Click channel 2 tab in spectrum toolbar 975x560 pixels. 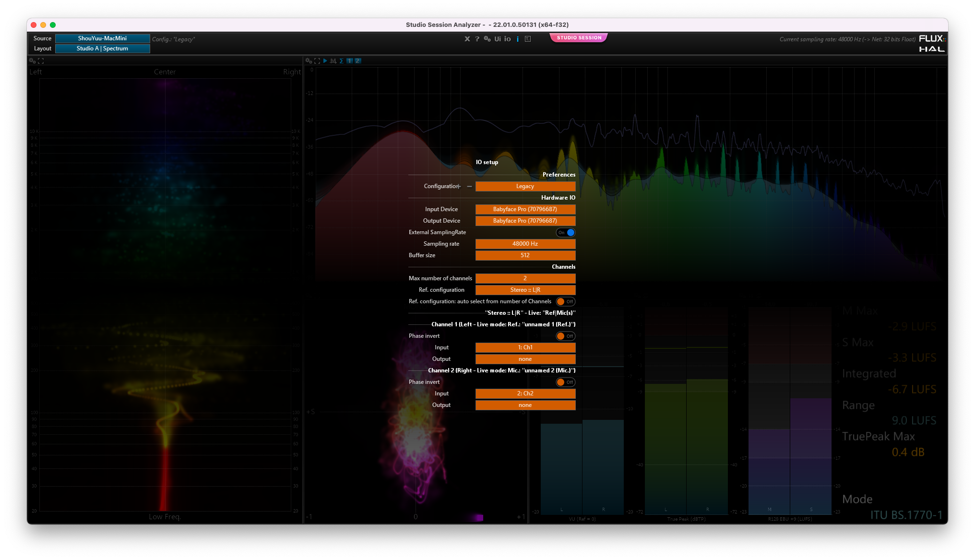pos(357,61)
